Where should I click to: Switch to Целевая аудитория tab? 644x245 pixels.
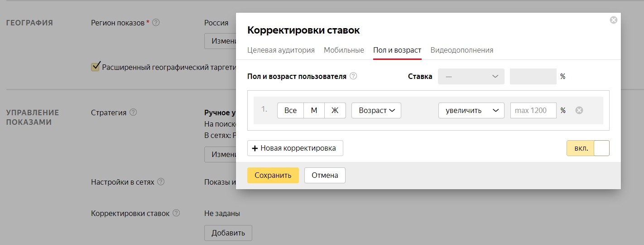tap(281, 50)
